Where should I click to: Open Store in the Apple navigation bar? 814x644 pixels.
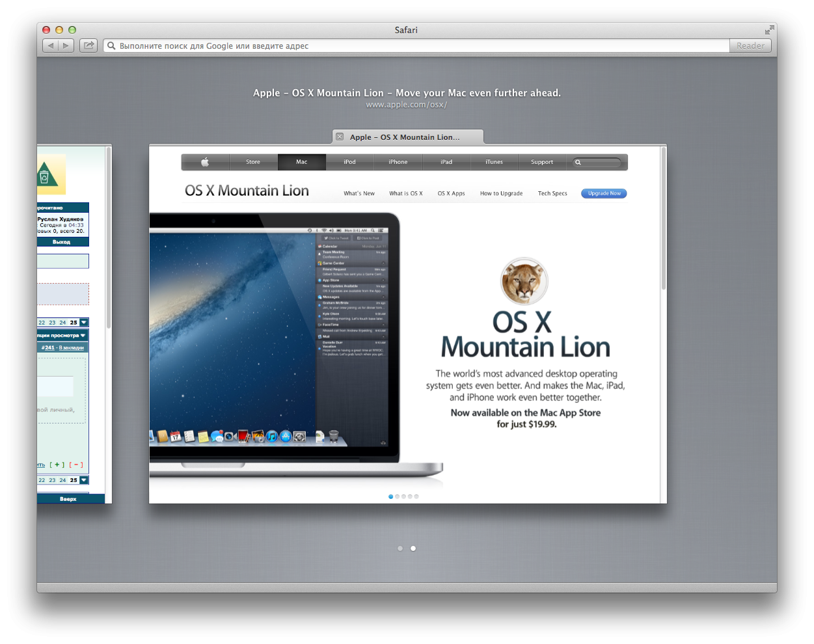[253, 162]
